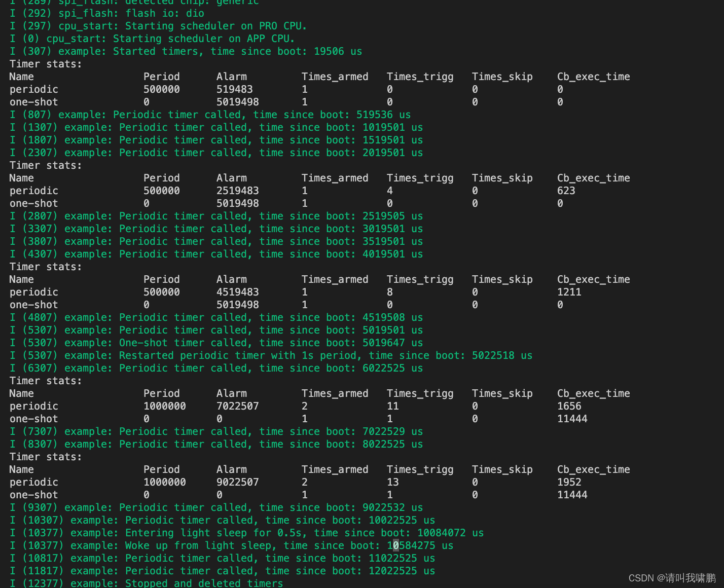Click the 'Stopped and deleted timers' line

point(147,583)
